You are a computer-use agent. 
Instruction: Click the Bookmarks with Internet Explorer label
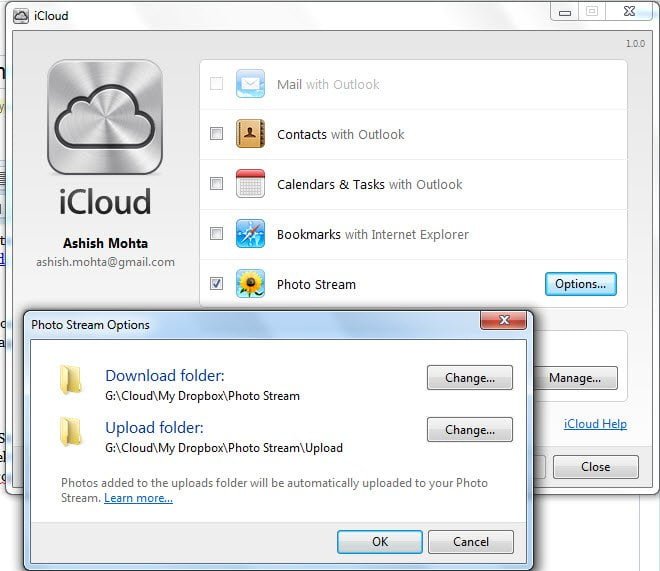[373, 234]
